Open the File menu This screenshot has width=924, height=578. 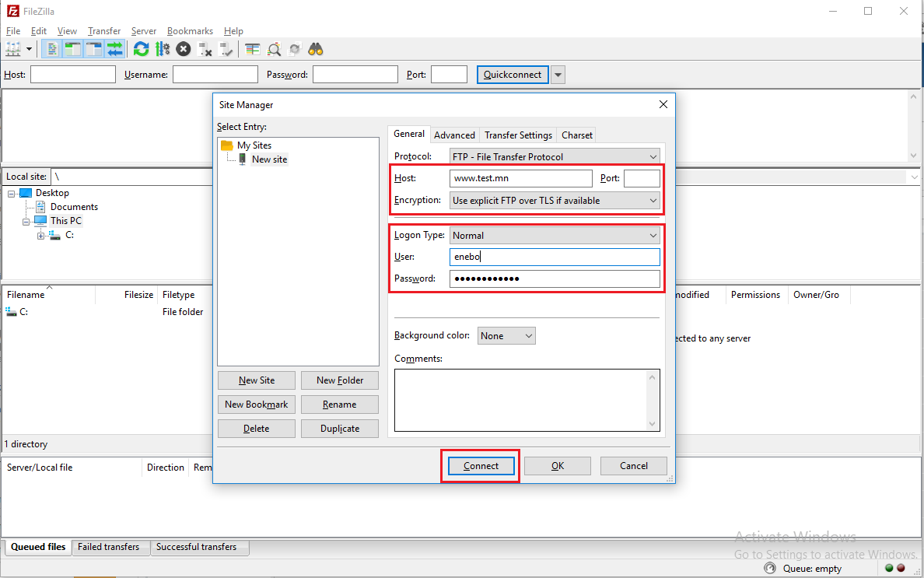(13, 31)
